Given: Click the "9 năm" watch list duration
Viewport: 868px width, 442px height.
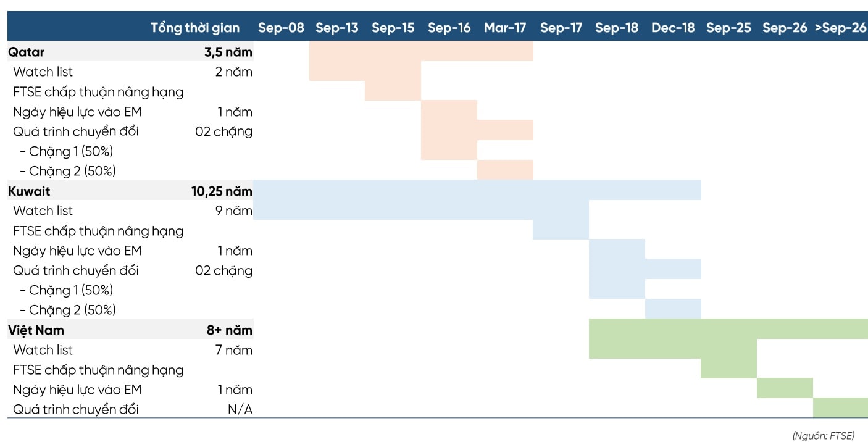Looking at the screenshot, I should click(x=233, y=211).
